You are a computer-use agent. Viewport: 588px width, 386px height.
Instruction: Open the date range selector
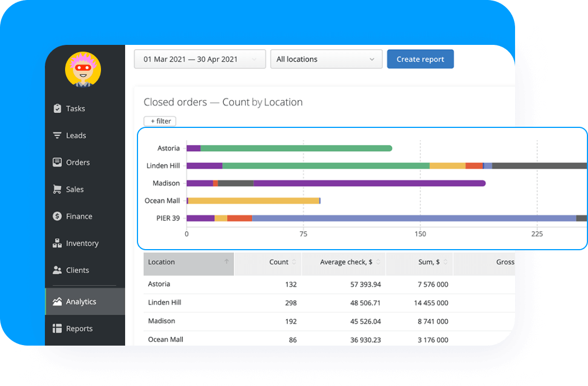pyautogui.click(x=199, y=59)
